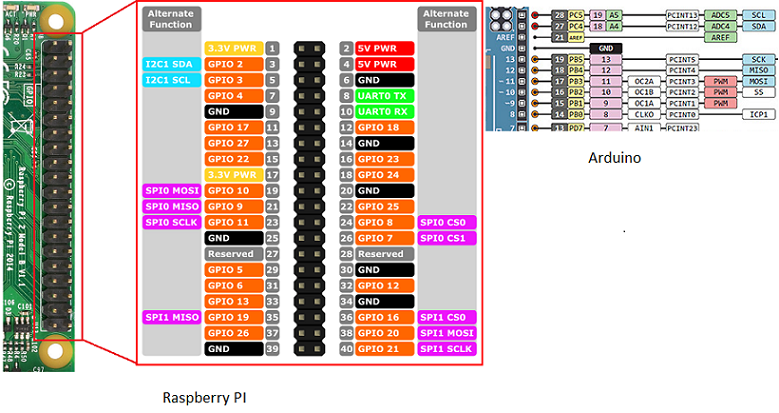
Task: Click the SPI0 MISO label
Action: (172, 206)
